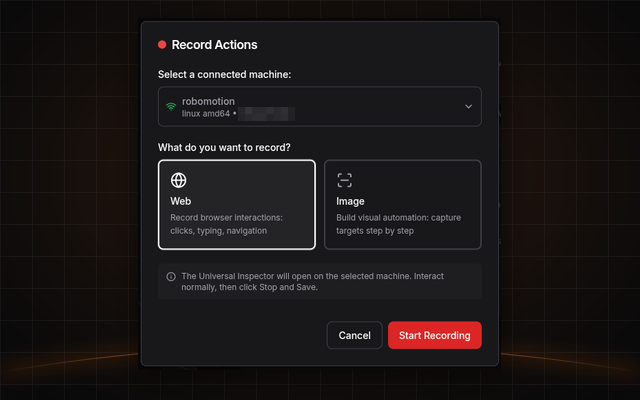Viewport: 640px width, 400px height.
Task: Click the scan frame icon on Image card
Action: (x=344, y=180)
